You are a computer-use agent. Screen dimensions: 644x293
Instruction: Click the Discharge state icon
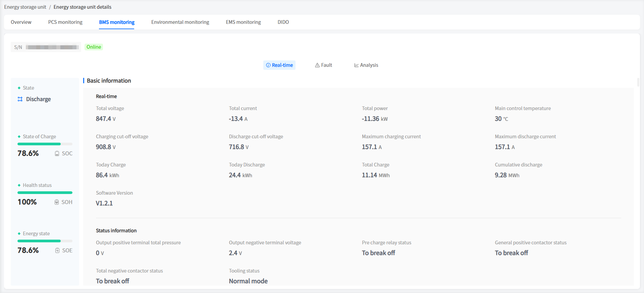coord(20,99)
